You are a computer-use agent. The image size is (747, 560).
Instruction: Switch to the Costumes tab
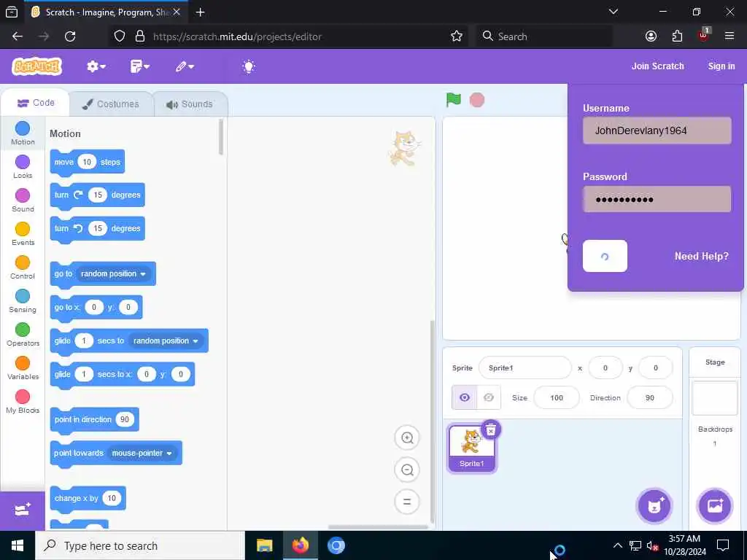(x=111, y=104)
